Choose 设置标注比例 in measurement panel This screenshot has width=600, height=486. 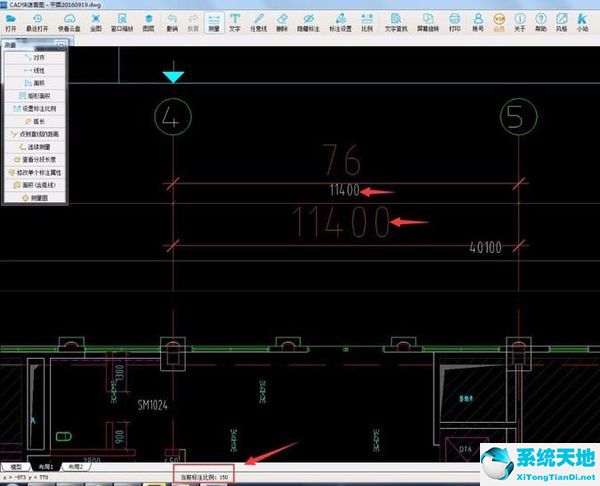point(37,108)
